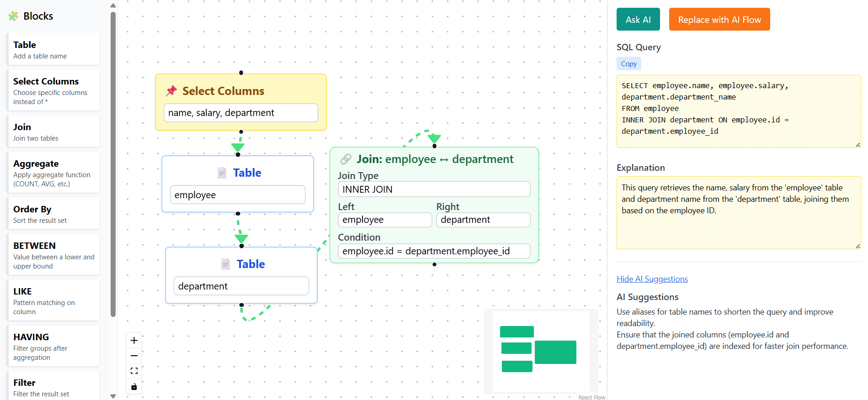Edit the name, salary, department columns field
This screenshot has width=868, height=400.
(241, 113)
